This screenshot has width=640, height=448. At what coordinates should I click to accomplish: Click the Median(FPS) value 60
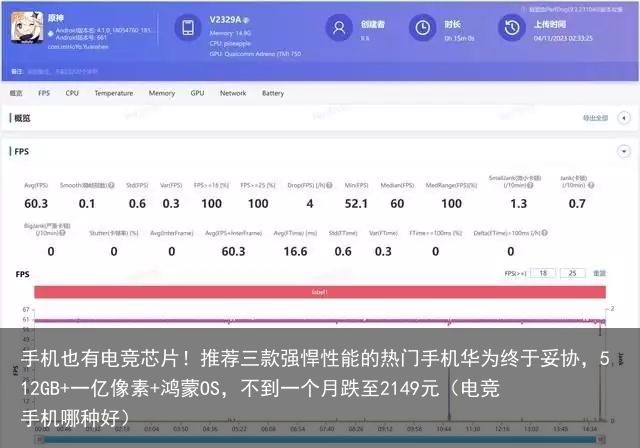click(397, 204)
